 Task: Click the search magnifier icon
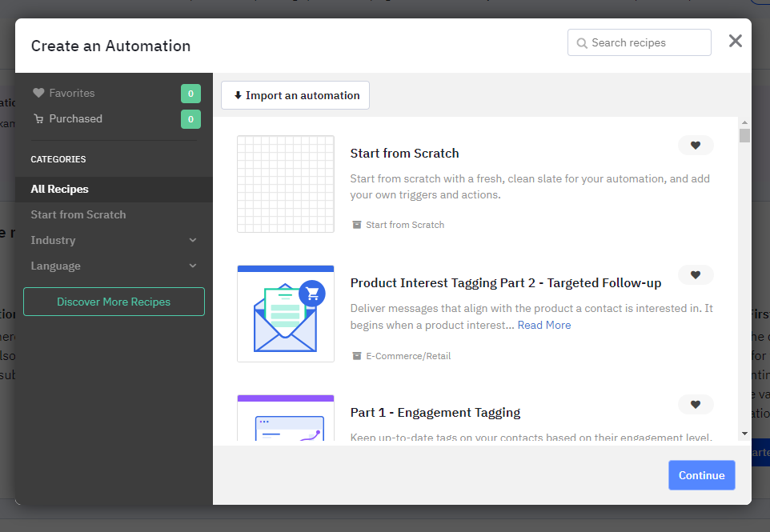pyautogui.click(x=582, y=43)
